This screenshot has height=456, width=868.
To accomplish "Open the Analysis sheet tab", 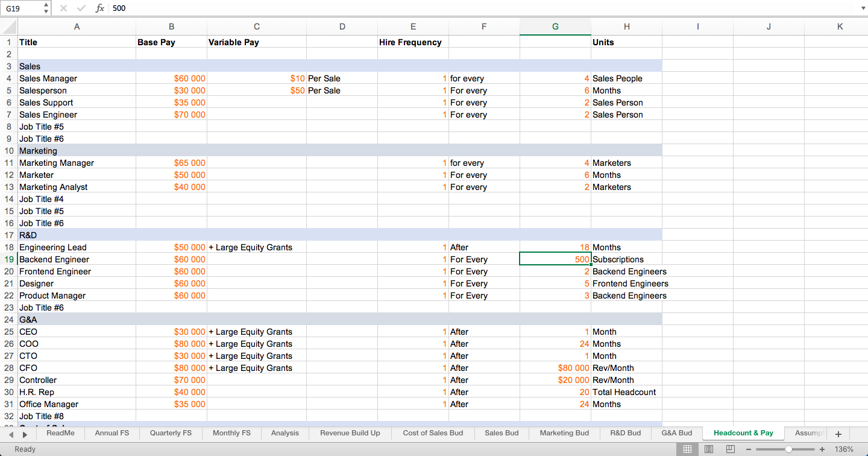I will coord(285,433).
